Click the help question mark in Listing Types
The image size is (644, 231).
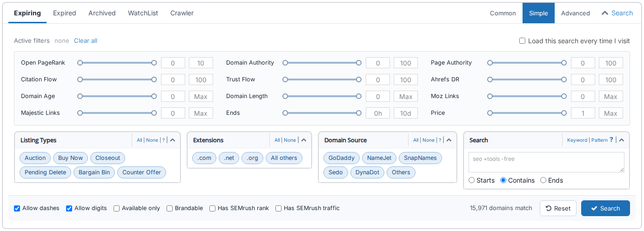tap(163, 140)
